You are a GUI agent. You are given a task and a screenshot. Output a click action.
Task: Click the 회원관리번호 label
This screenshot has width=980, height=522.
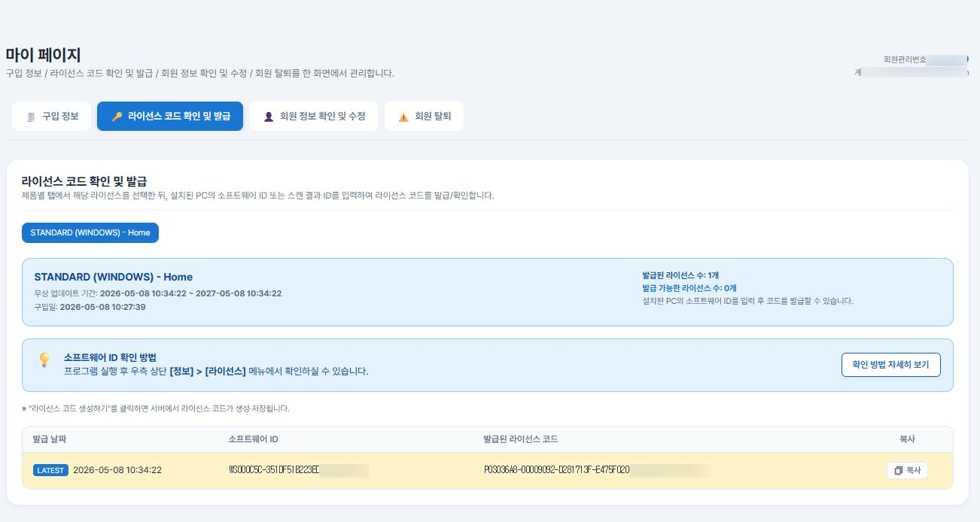[x=905, y=59]
